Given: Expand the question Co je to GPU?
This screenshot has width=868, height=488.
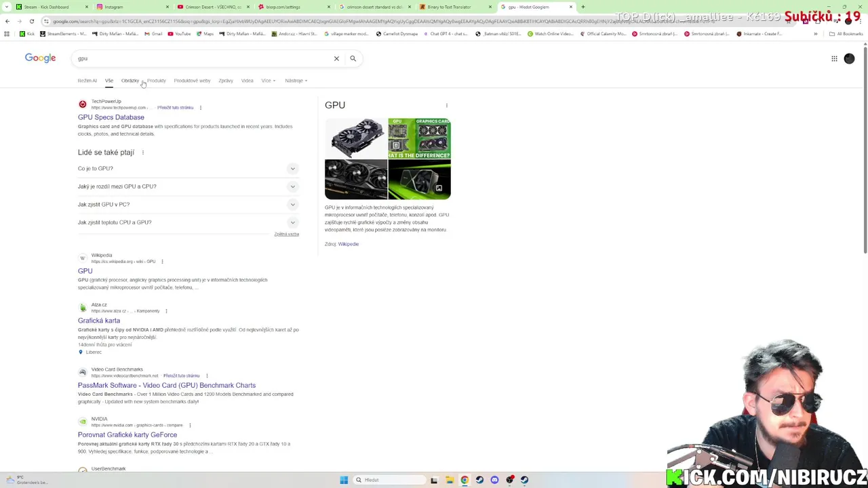Looking at the screenshot, I should coord(188,169).
